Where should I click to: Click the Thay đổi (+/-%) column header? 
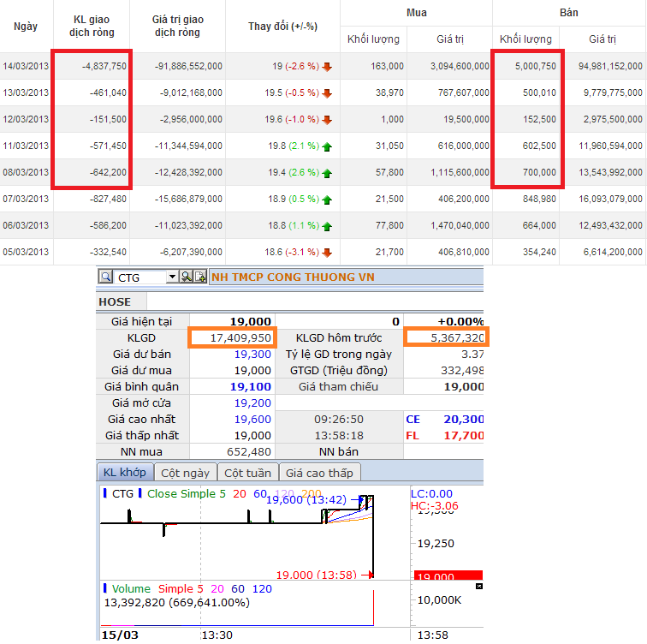pos(282,27)
